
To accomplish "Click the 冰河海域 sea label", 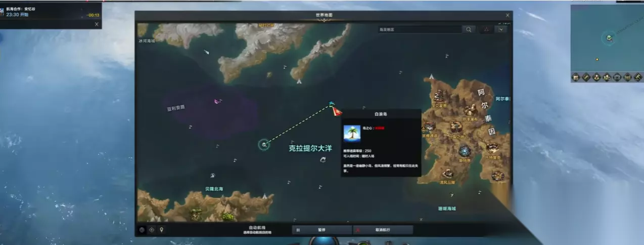I will (x=147, y=41).
